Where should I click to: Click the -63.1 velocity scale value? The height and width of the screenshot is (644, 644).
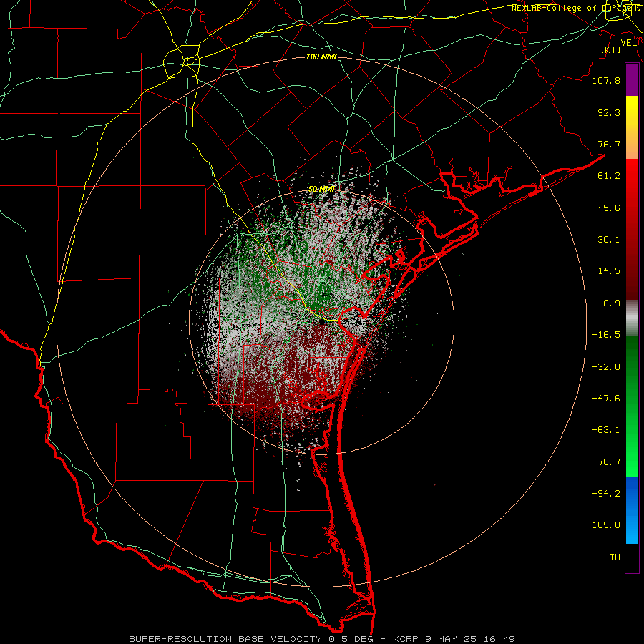(606, 430)
